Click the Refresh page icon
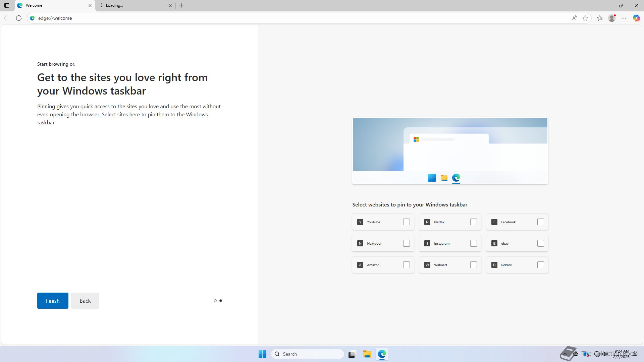This screenshot has height=362, width=644. pos(19,18)
